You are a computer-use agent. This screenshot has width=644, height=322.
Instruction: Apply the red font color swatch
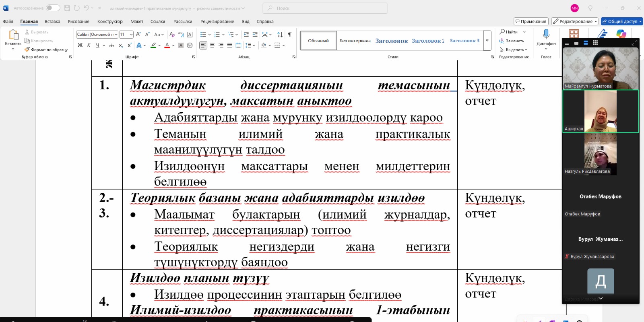tap(167, 45)
